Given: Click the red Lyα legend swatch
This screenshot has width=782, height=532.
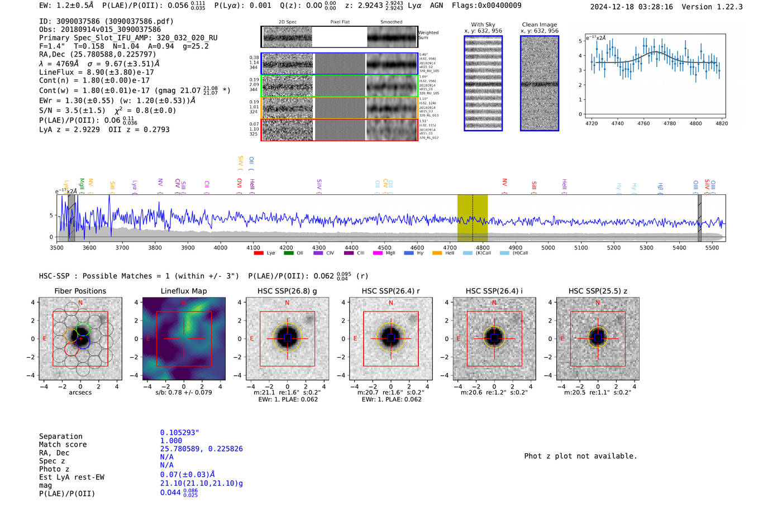Looking at the screenshot, I should point(259,253).
